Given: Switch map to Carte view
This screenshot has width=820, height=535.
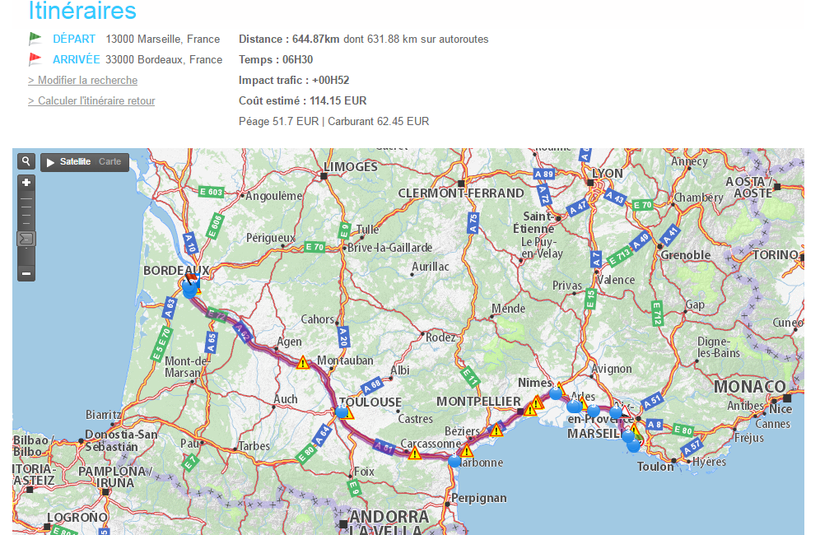Looking at the screenshot, I should click(110, 162).
